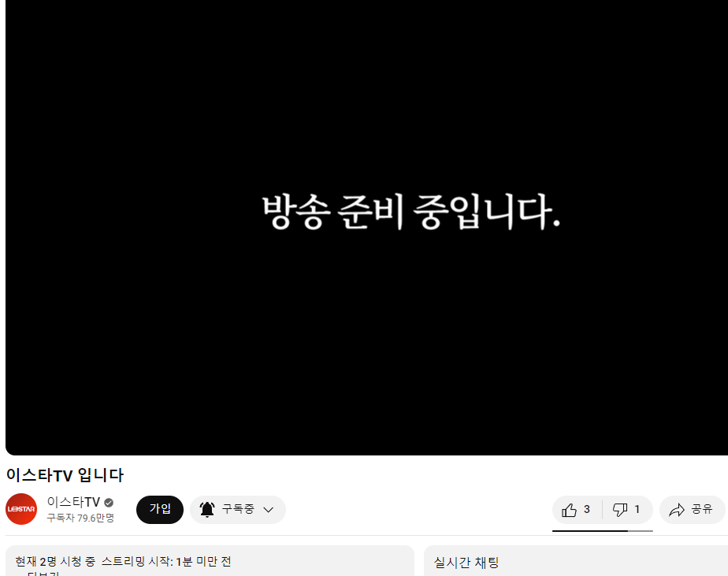Click the 구독중 subscription label

(238, 509)
